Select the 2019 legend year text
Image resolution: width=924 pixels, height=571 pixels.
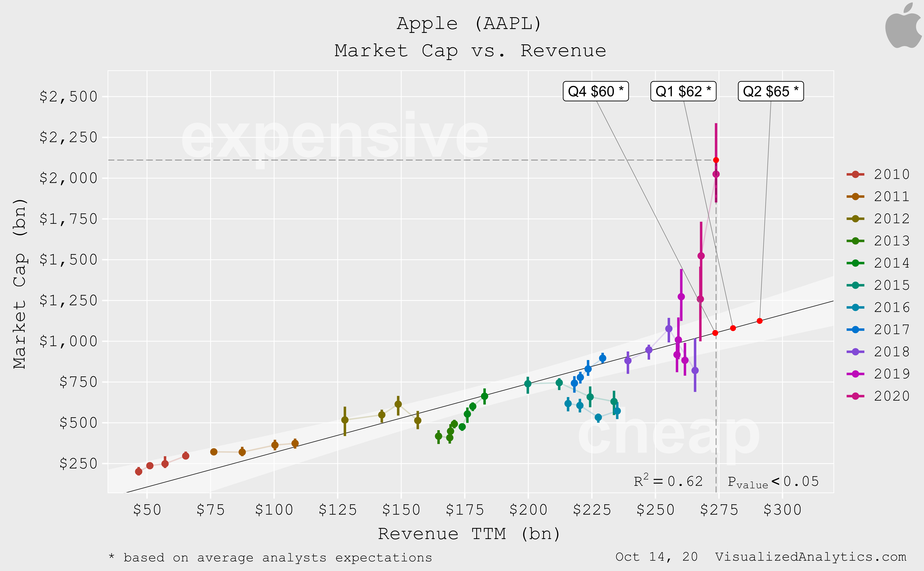tap(892, 374)
